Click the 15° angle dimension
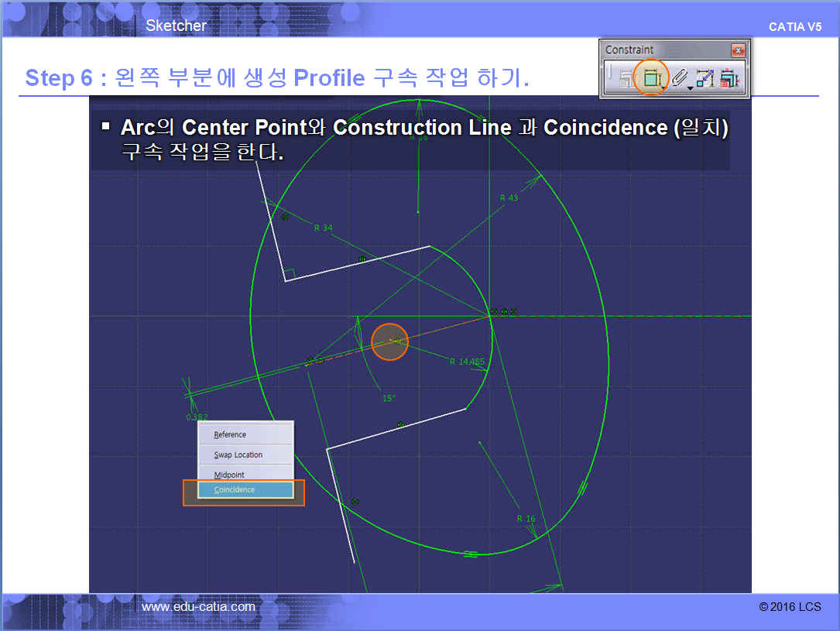 [x=389, y=398]
